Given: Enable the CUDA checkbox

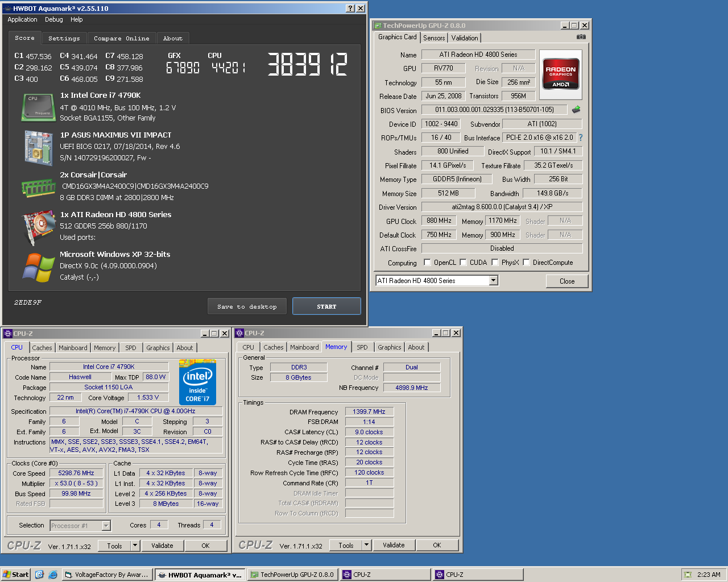Looking at the screenshot, I should click(x=463, y=263).
